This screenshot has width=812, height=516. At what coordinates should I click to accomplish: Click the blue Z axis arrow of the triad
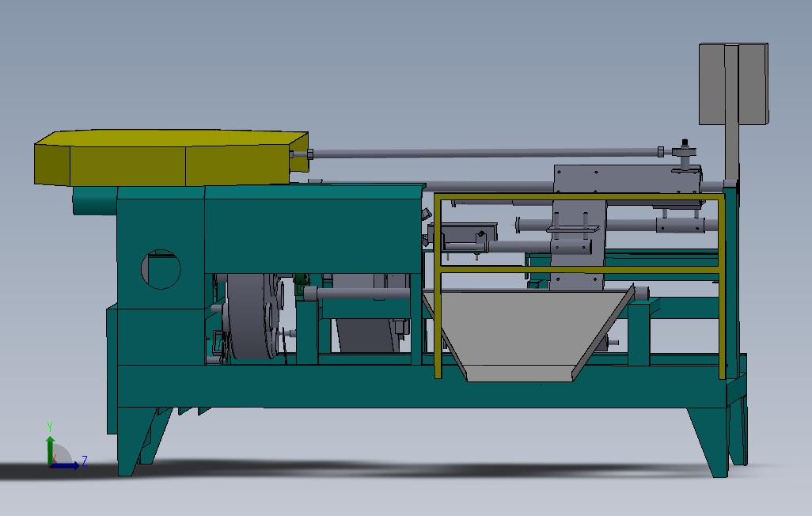pyautogui.click(x=65, y=465)
